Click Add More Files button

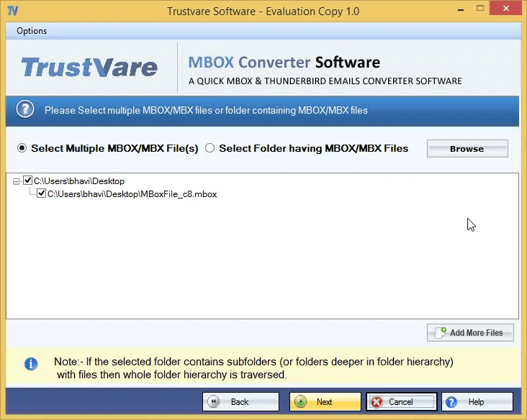click(470, 333)
